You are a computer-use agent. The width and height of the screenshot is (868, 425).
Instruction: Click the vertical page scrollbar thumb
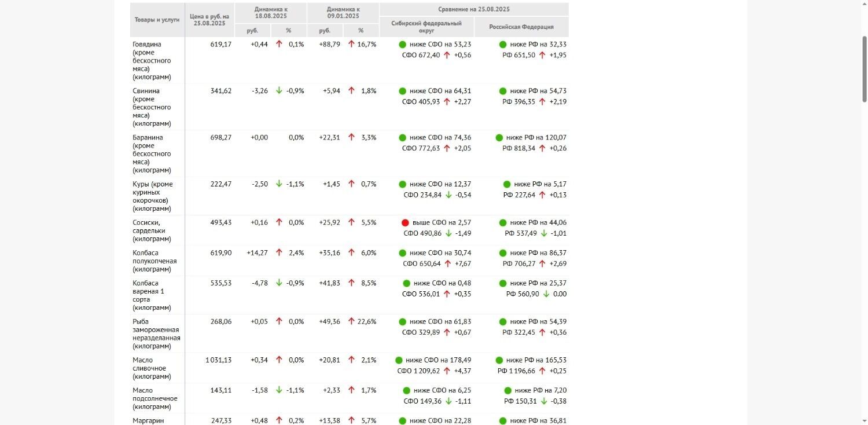(865, 69)
